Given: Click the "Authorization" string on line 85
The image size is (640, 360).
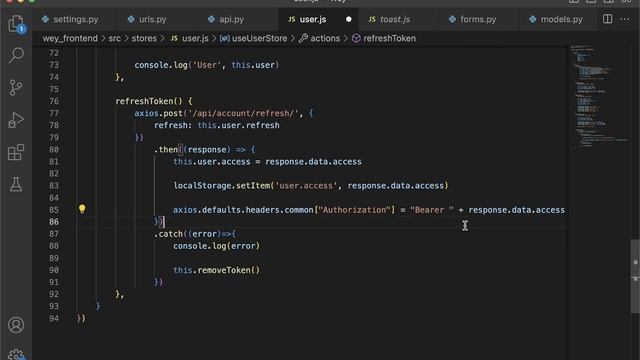Looking at the screenshot, I should pos(354,210).
